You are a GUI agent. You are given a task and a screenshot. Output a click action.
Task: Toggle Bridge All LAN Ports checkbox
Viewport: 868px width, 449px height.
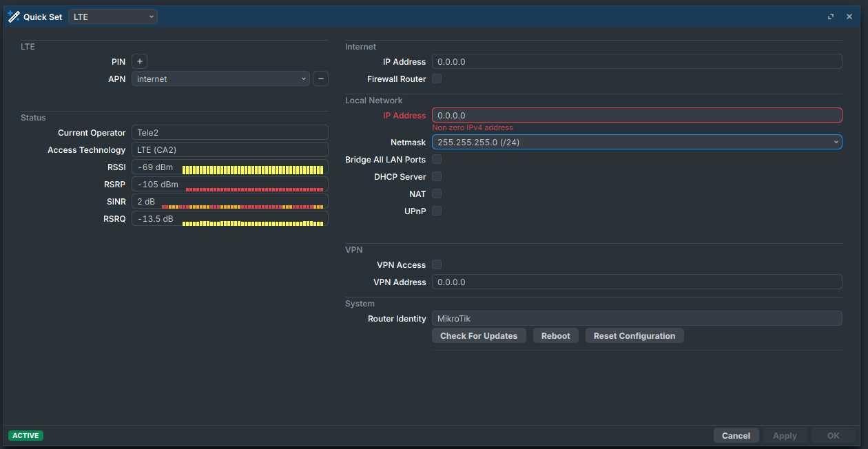pyautogui.click(x=437, y=160)
